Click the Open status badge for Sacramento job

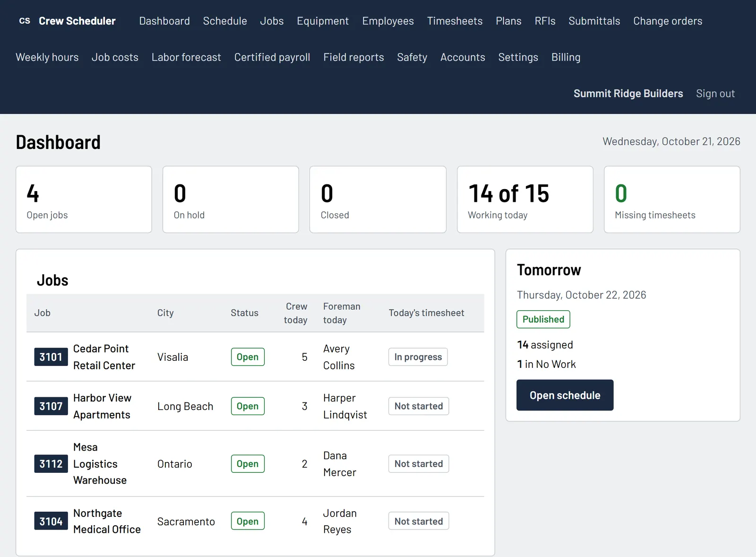pos(248,521)
